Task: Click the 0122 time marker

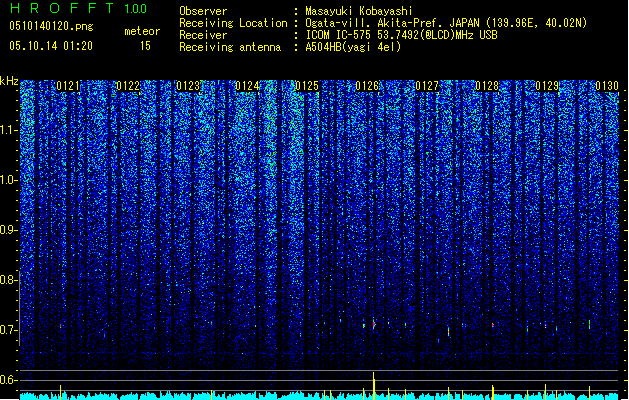Action: (128, 86)
